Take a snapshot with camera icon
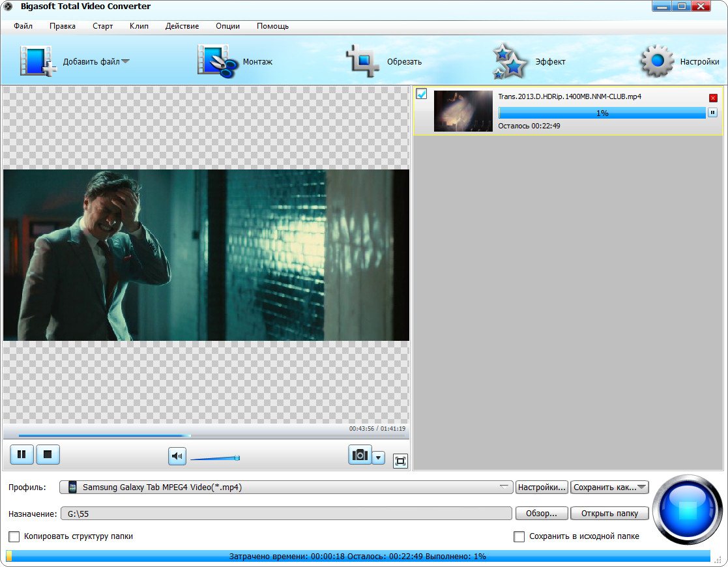The height and width of the screenshot is (567, 728). [360, 455]
